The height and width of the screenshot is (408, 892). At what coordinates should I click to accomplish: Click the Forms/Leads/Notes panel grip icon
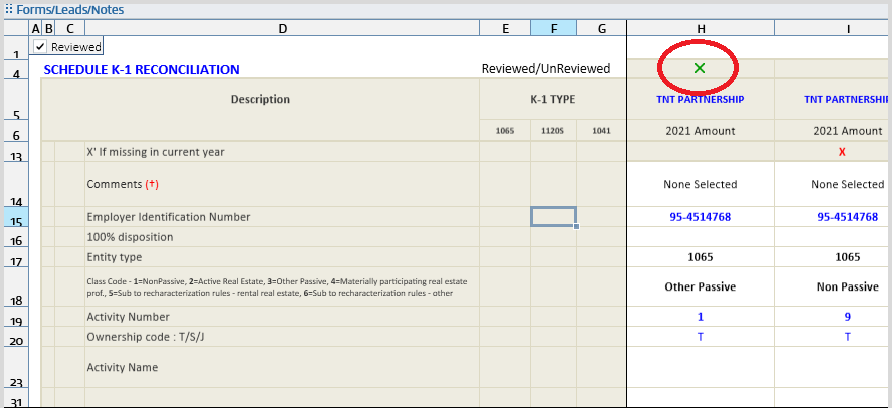click(7, 9)
